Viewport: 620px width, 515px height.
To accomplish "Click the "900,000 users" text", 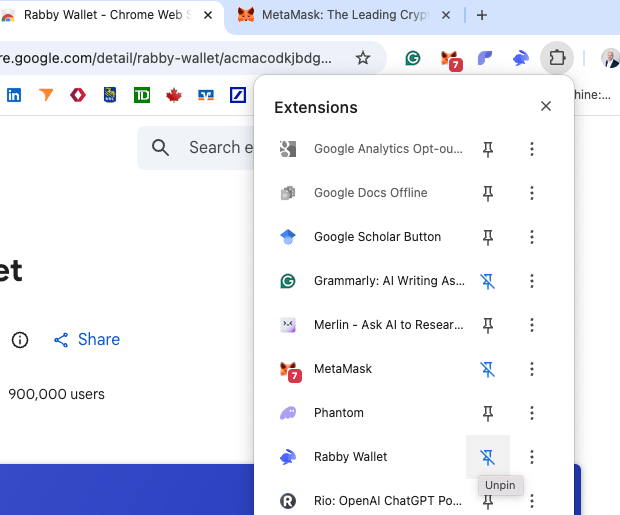I will [x=57, y=394].
